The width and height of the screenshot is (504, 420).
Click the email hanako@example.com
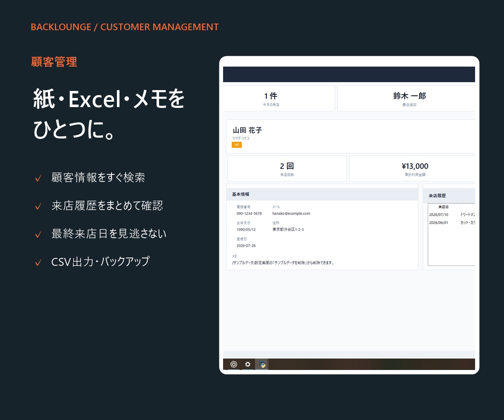(x=291, y=214)
